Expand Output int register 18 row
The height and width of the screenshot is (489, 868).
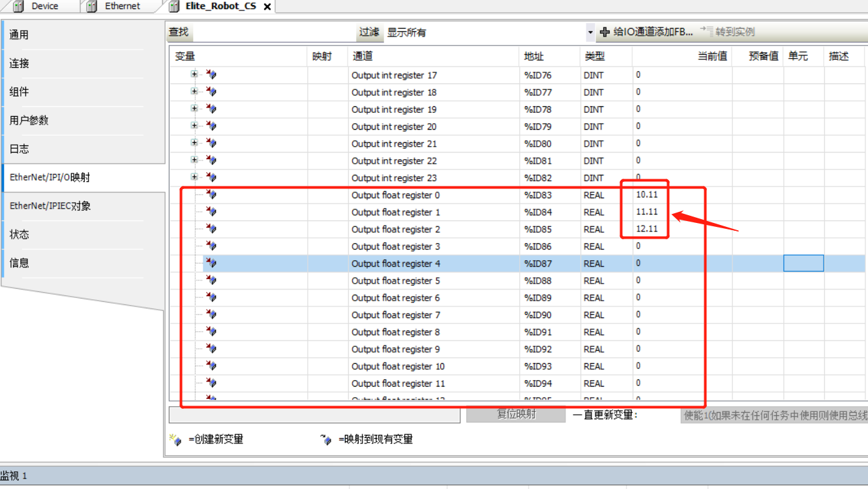click(x=194, y=92)
